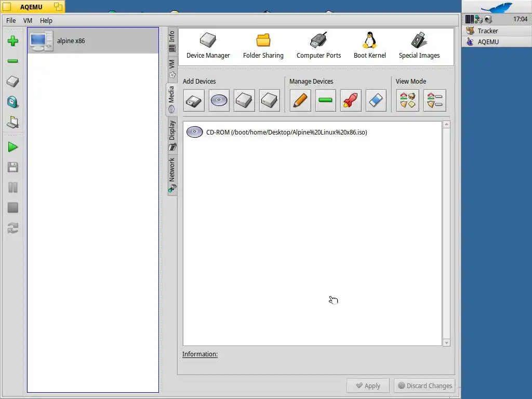This screenshot has height=399, width=532.
Task: Click the green plus Add VM icon
Action: click(x=13, y=41)
